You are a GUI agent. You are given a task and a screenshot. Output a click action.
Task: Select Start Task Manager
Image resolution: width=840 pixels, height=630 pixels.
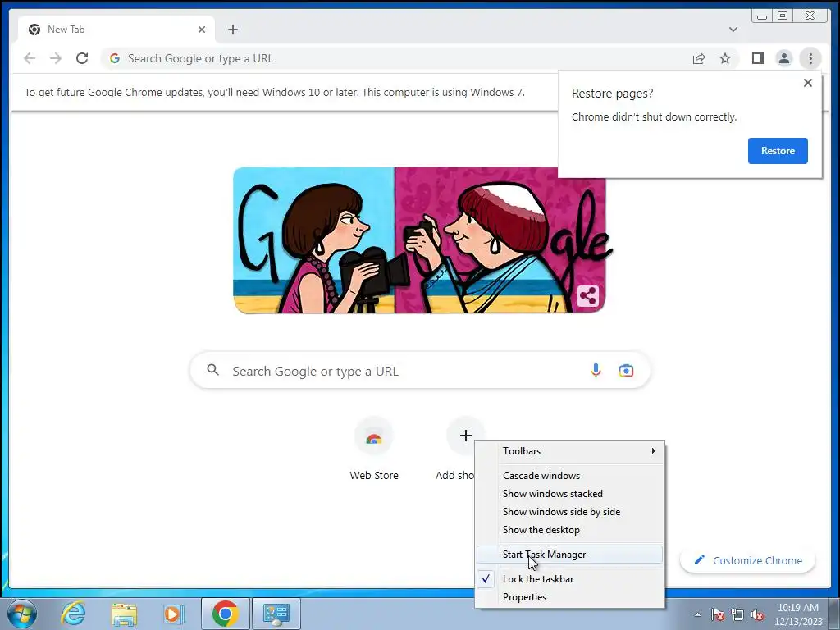[x=570, y=555]
